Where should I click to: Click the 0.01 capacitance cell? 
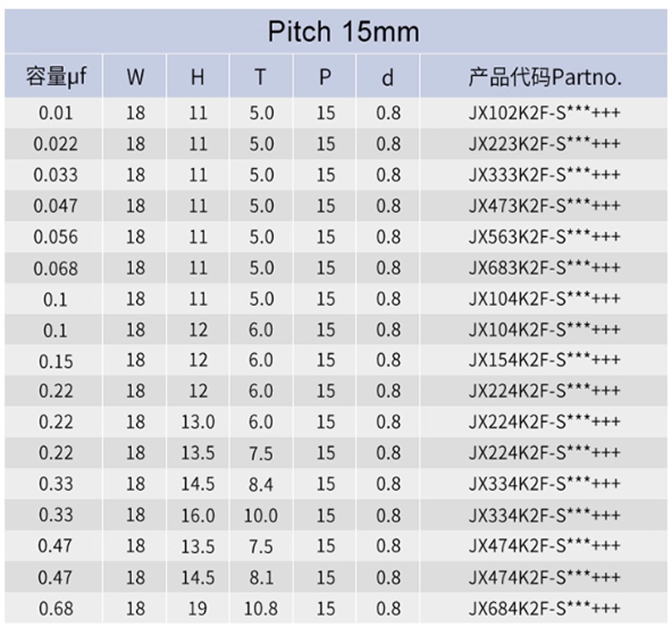coord(55,113)
